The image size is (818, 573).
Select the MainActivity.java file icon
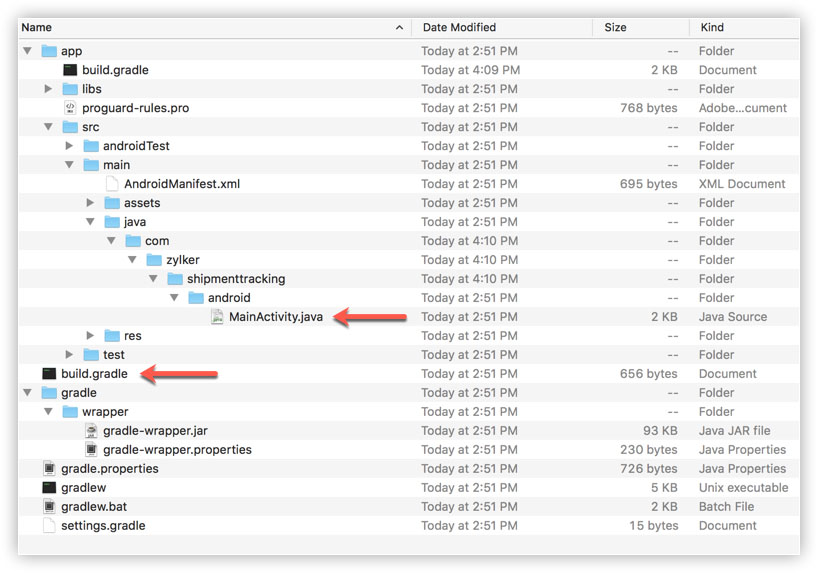[x=217, y=317]
